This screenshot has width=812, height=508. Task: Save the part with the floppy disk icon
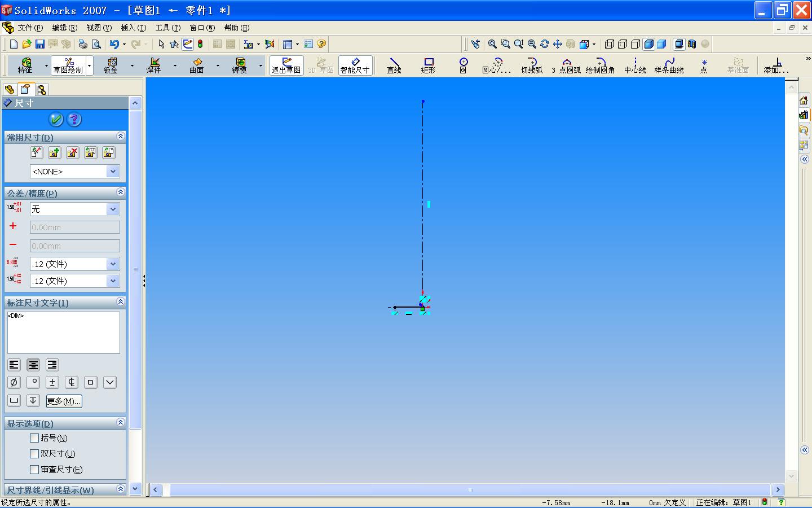point(40,44)
